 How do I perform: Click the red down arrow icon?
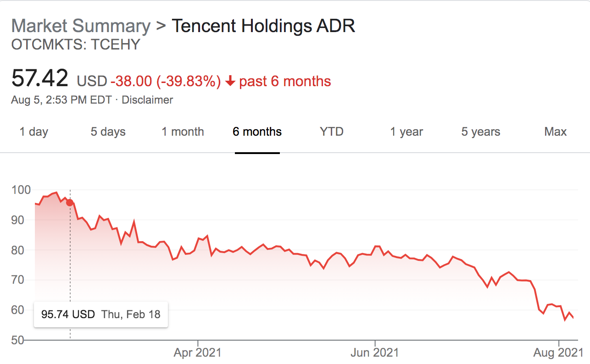click(x=230, y=82)
